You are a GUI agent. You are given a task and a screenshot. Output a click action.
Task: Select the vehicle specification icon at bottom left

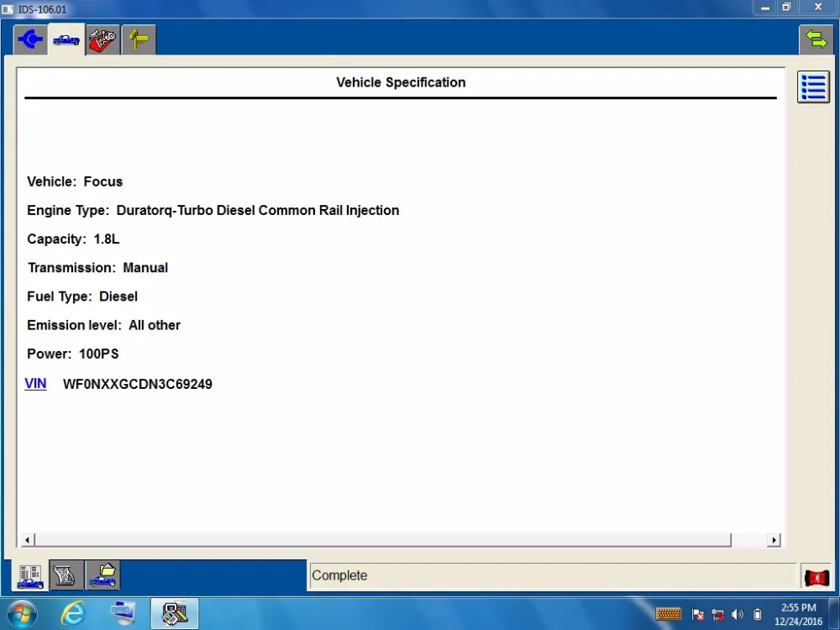(x=29, y=575)
